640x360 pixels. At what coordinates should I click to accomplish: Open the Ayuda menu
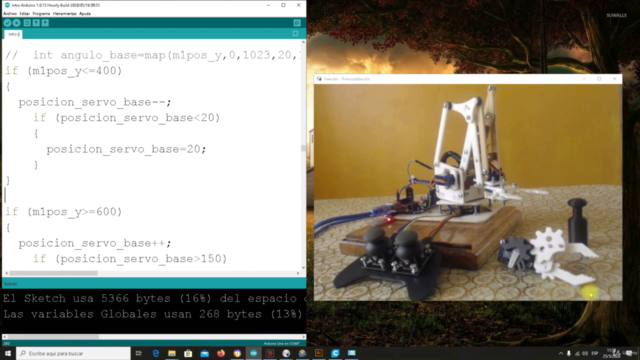tap(85, 13)
